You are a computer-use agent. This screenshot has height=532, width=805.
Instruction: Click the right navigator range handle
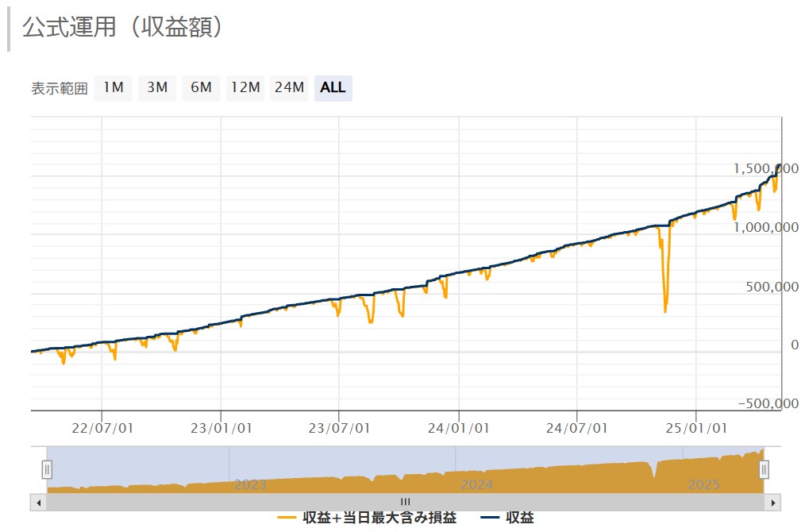tap(764, 469)
